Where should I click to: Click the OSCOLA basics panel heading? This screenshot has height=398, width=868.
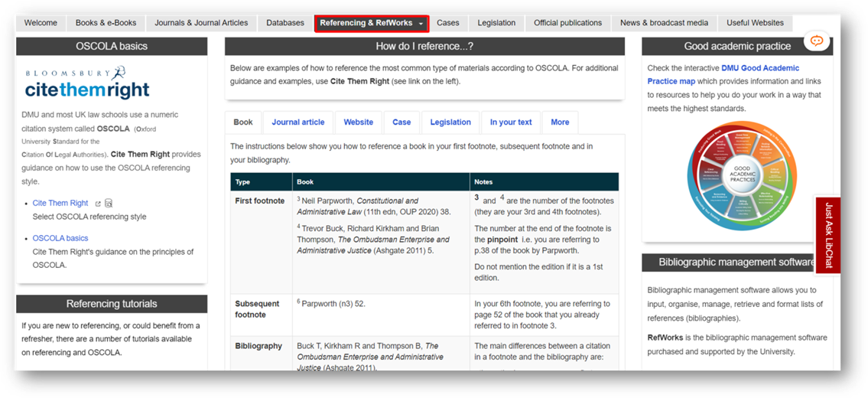pyautogui.click(x=112, y=47)
